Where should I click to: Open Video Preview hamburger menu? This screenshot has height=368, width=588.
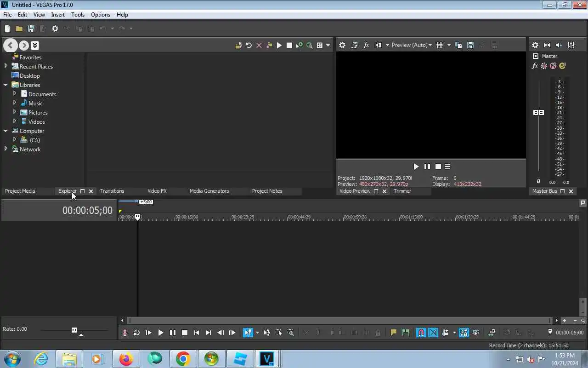[x=447, y=167]
